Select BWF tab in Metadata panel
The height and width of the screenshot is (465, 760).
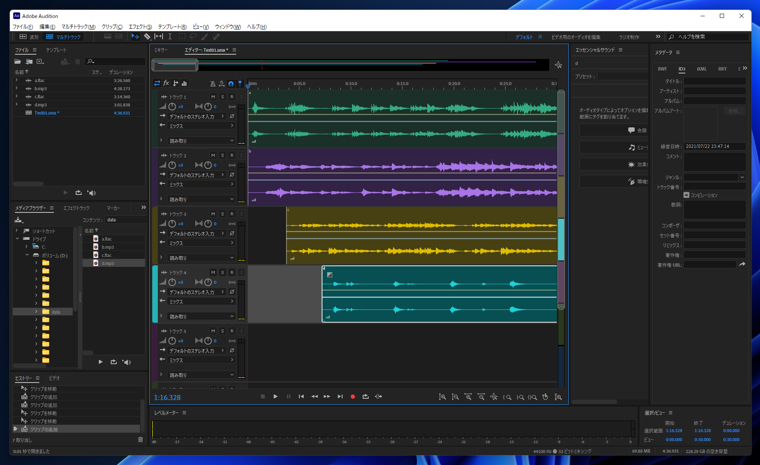tap(662, 69)
